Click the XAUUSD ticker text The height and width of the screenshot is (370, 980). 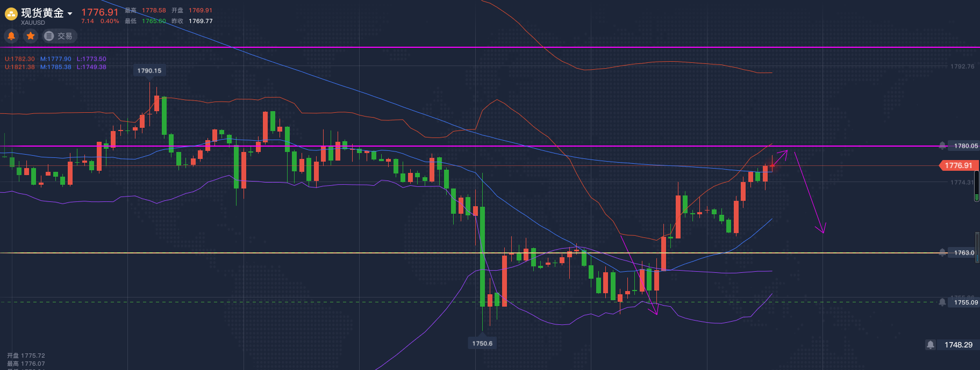pyautogui.click(x=33, y=23)
